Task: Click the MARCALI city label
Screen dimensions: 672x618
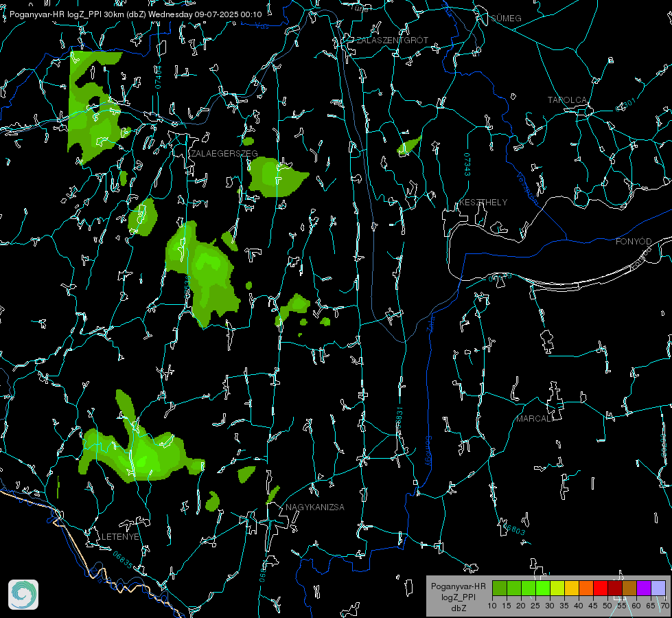Action: coord(535,419)
